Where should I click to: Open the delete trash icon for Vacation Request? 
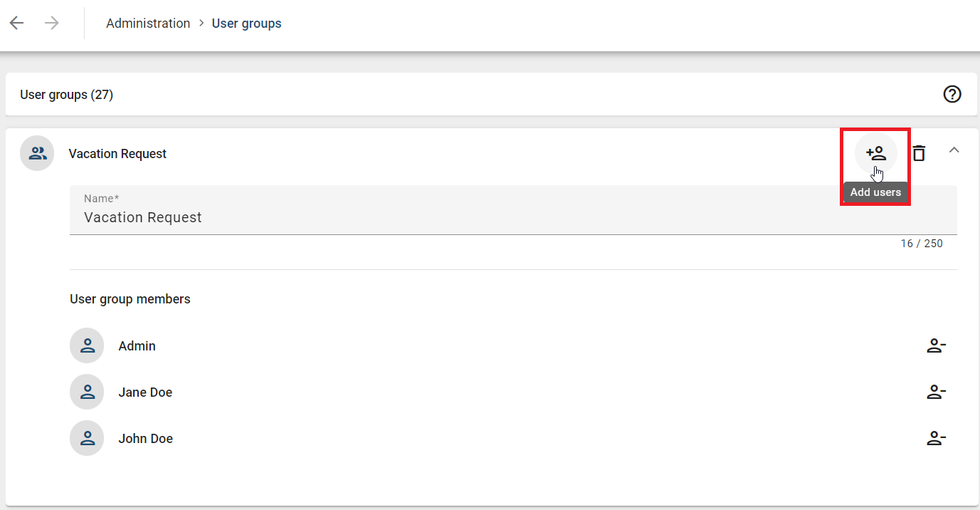point(919,152)
